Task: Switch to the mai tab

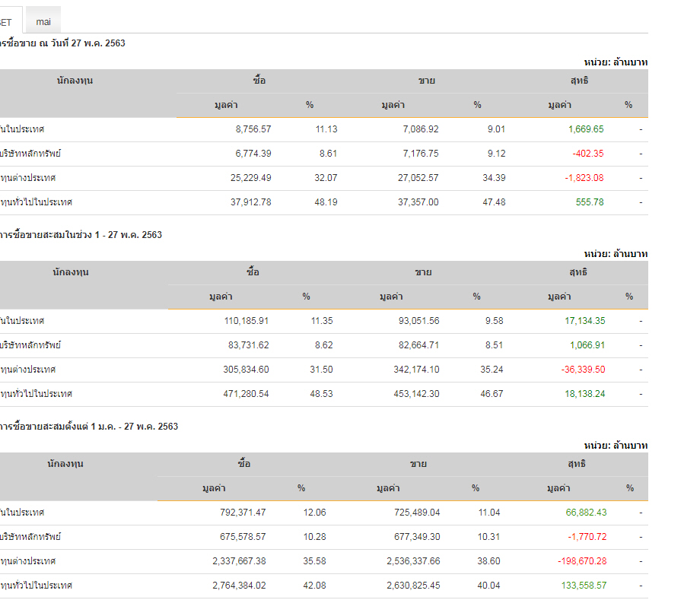Action: point(43,22)
